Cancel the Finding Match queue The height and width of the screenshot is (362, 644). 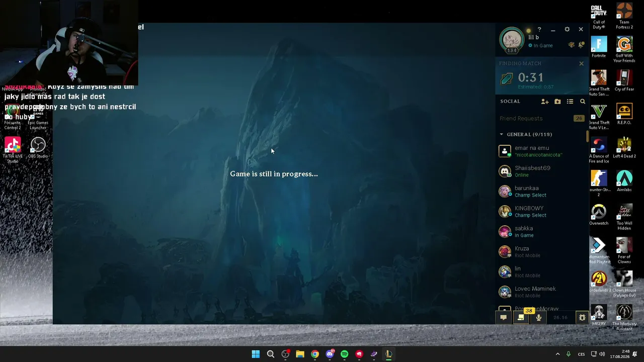[582, 63]
